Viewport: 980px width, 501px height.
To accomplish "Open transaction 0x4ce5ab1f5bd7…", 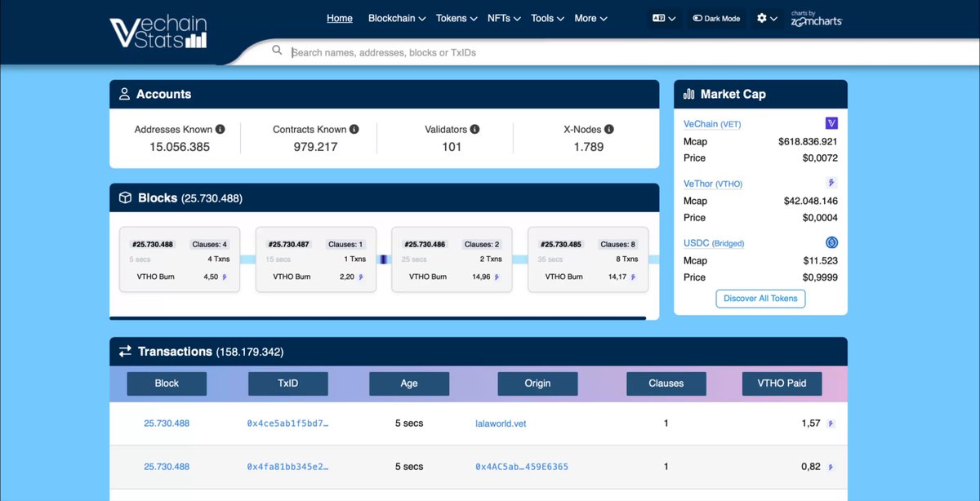I will [x=287, y=423].
